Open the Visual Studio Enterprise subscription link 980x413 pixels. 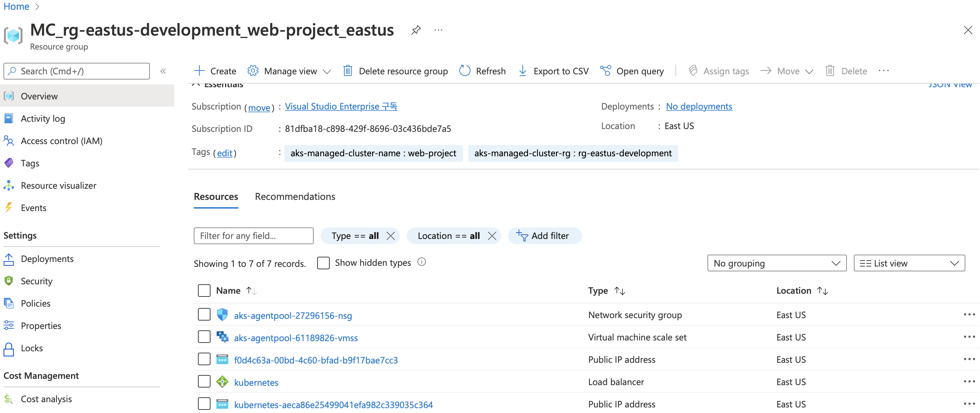click(x=341, y=106)
